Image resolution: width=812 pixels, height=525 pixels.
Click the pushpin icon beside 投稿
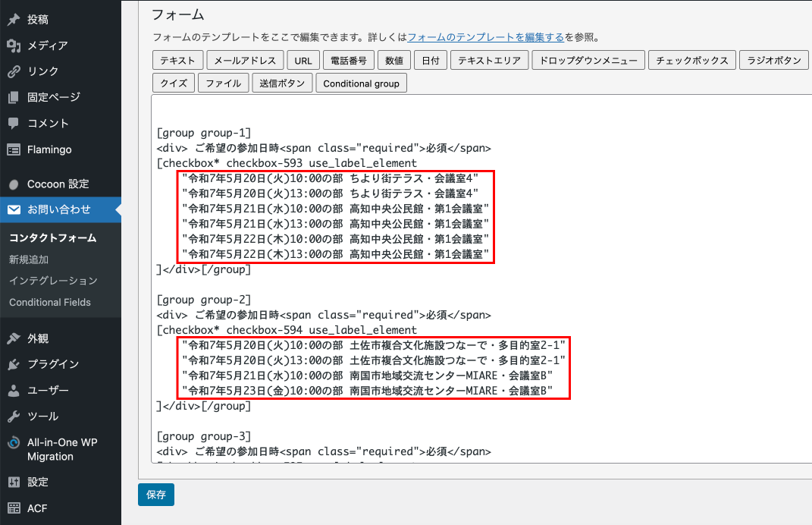[14, 20]
